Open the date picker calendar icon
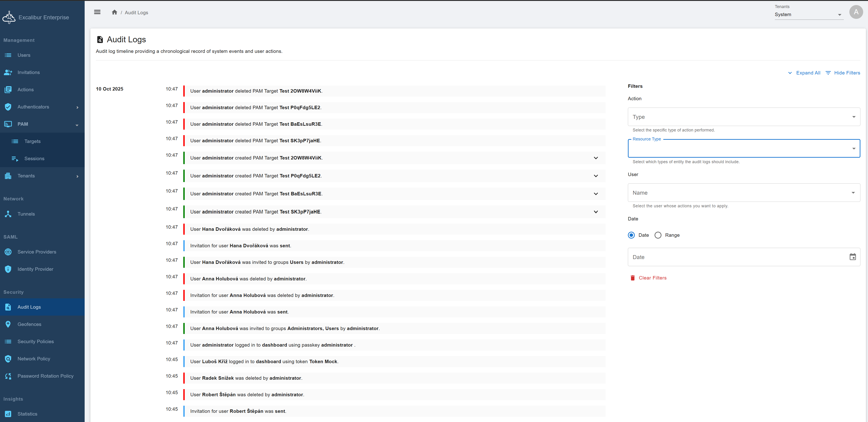The width and height of the screenshot is (868, 422). (853, 257)
